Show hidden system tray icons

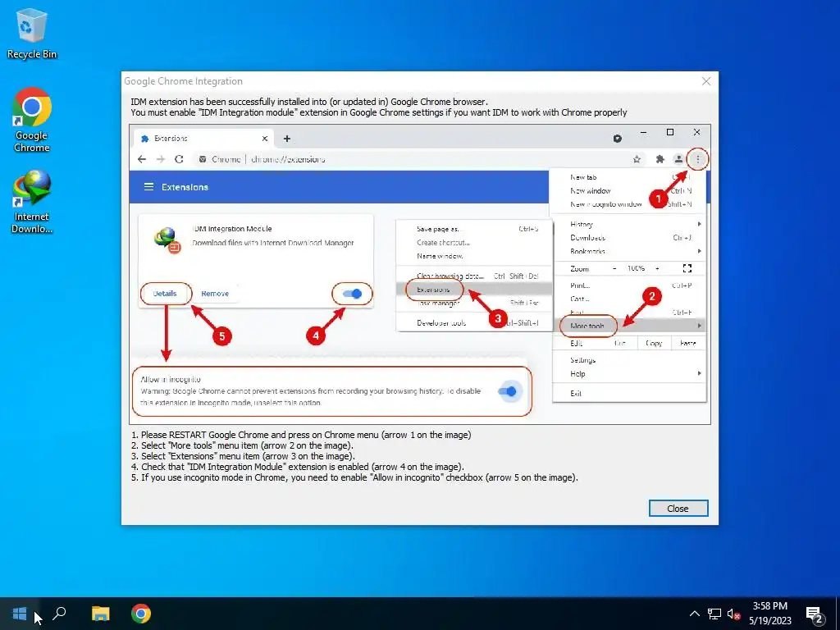694,614
